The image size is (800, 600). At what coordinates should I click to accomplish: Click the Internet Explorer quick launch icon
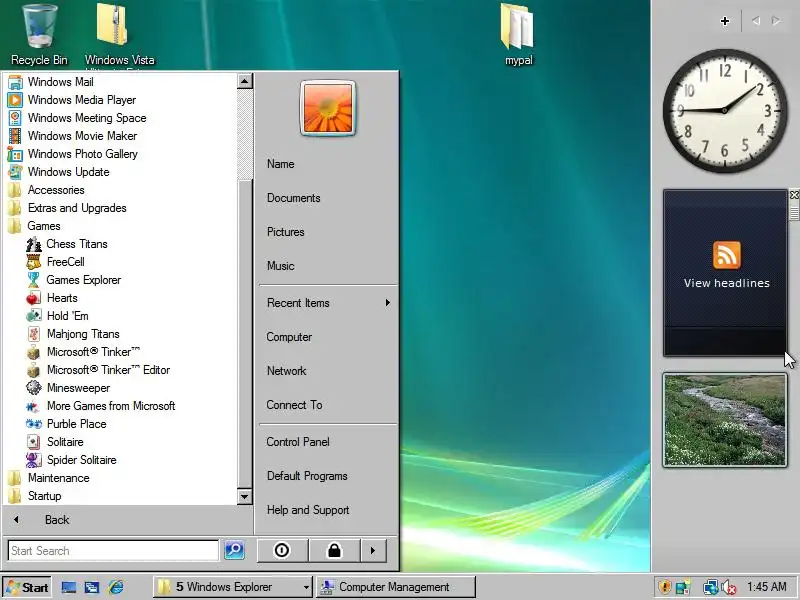[116, 587]
